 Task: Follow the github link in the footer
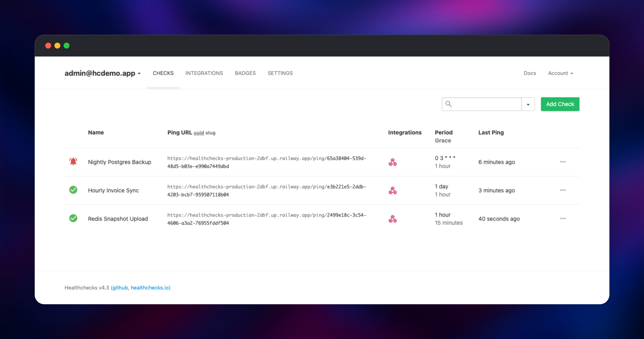(120, 288)
